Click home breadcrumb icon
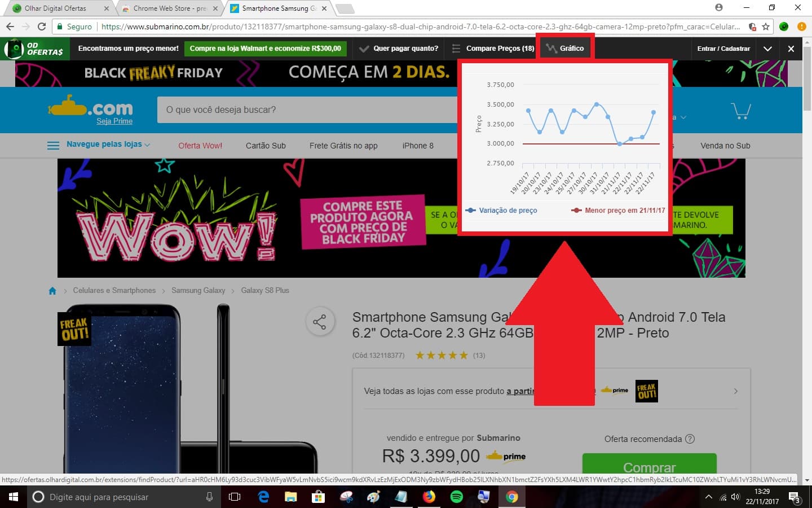812x508 pixels. click(x=52, y=291)
